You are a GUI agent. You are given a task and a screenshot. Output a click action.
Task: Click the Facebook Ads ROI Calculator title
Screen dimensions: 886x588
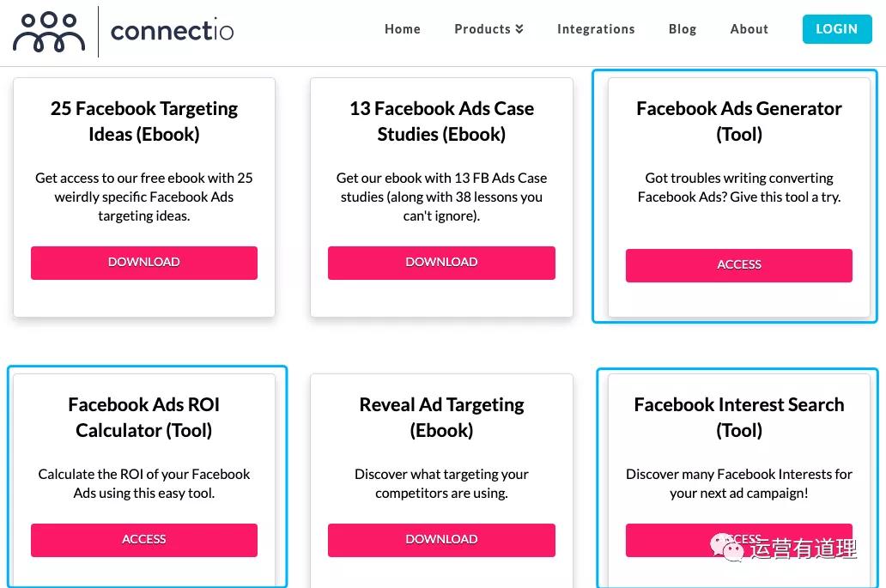click(144, 417)
